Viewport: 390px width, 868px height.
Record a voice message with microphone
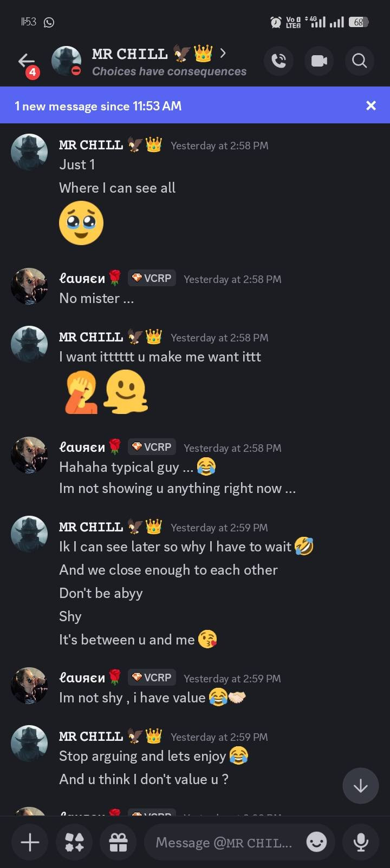(361, 842)
